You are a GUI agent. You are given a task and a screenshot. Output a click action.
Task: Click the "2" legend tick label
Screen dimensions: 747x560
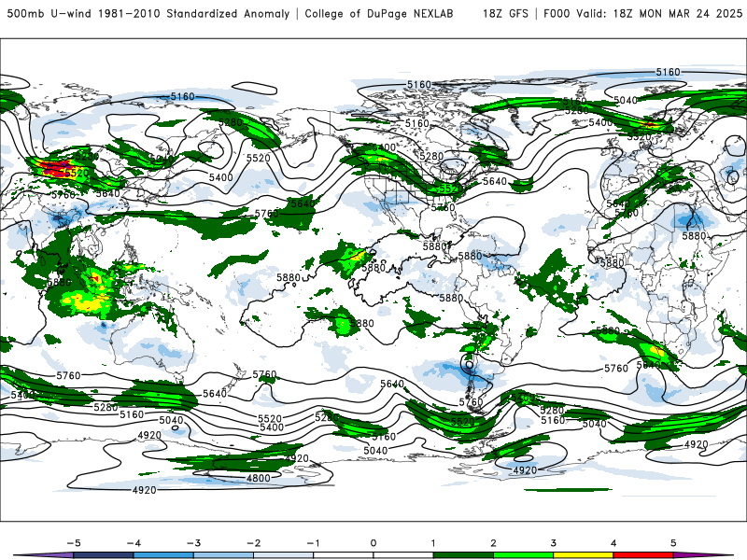tap(494, 543)
